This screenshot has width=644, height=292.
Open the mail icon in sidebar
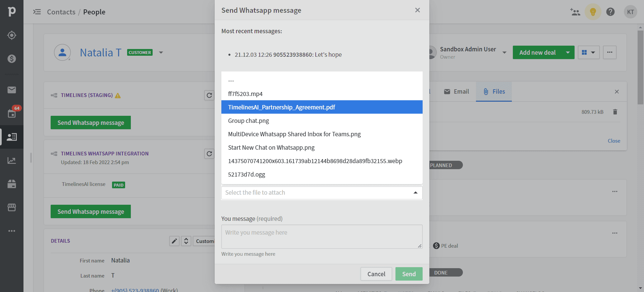12,90
